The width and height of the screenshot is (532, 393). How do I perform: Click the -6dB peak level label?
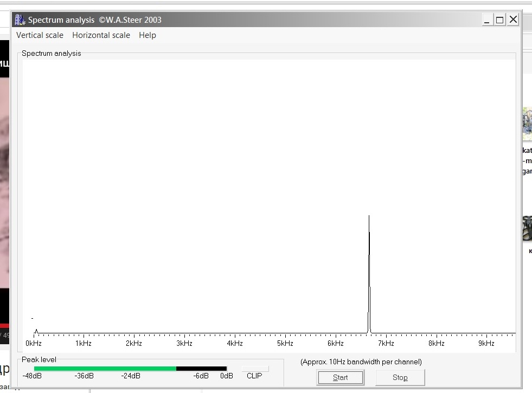coord(201,376)
